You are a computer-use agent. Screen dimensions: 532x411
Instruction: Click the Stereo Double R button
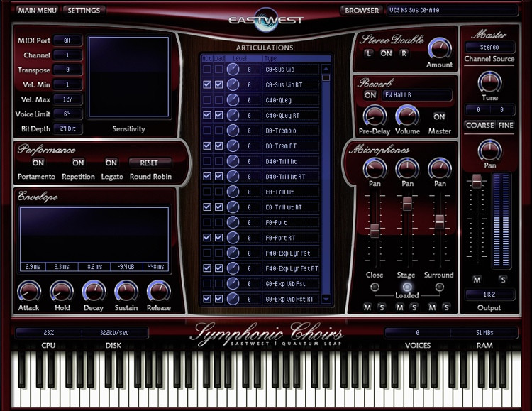[x=404, y=53]
